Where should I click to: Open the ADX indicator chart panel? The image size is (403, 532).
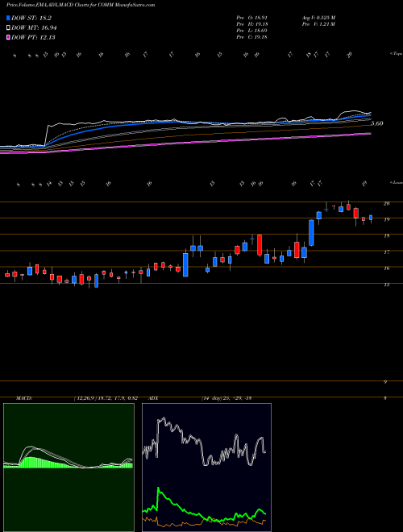(206, 468)
